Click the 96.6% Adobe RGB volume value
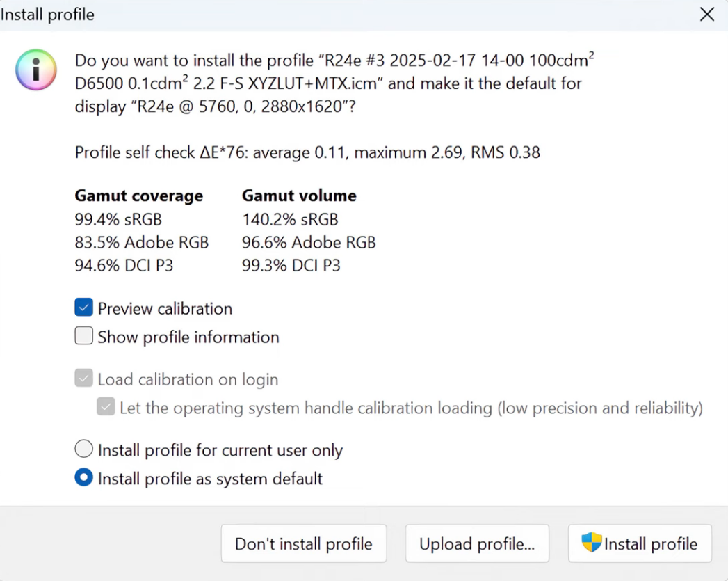The height and width of the screenshot is (581, 728). (309, 243)
